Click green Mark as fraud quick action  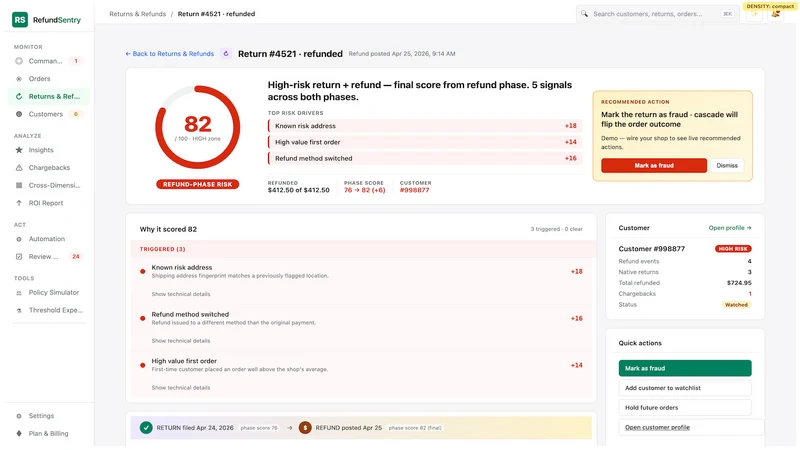(x=685, y=368)
